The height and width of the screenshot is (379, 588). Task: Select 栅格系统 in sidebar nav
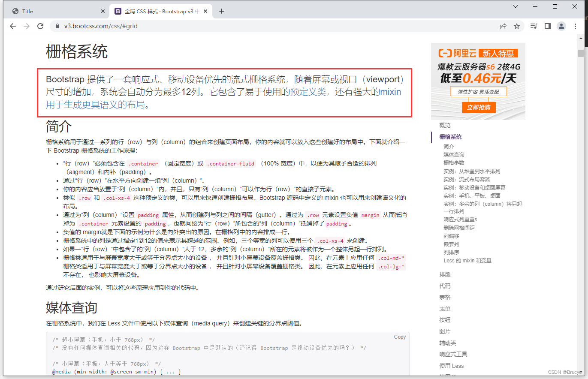[x=450, y=137]
